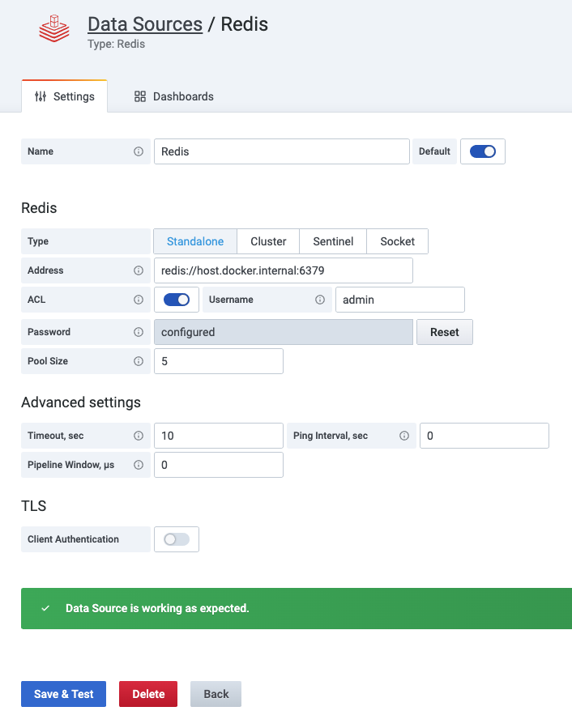Click the Redis logo icon
572x728 pixels.
click(54, 28)
